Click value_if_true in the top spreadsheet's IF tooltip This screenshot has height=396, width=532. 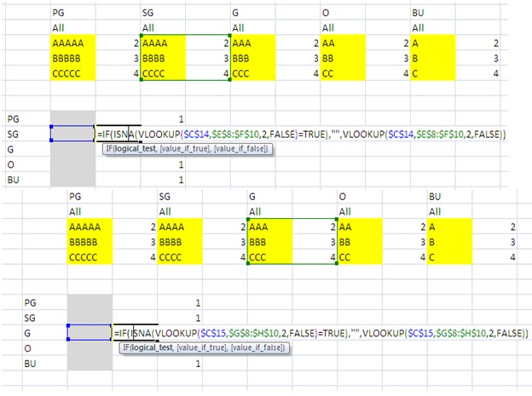[185, 148]
